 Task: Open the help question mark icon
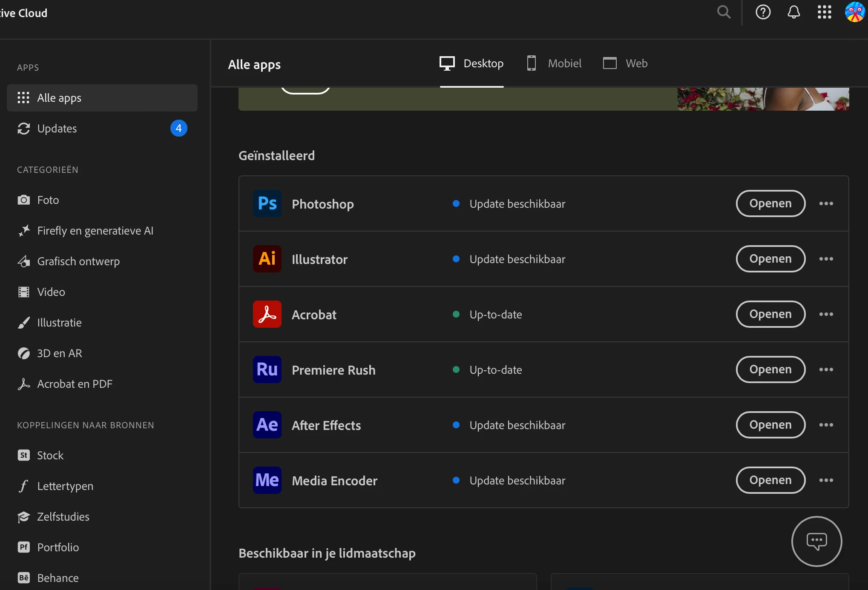[x=763, y=12]
